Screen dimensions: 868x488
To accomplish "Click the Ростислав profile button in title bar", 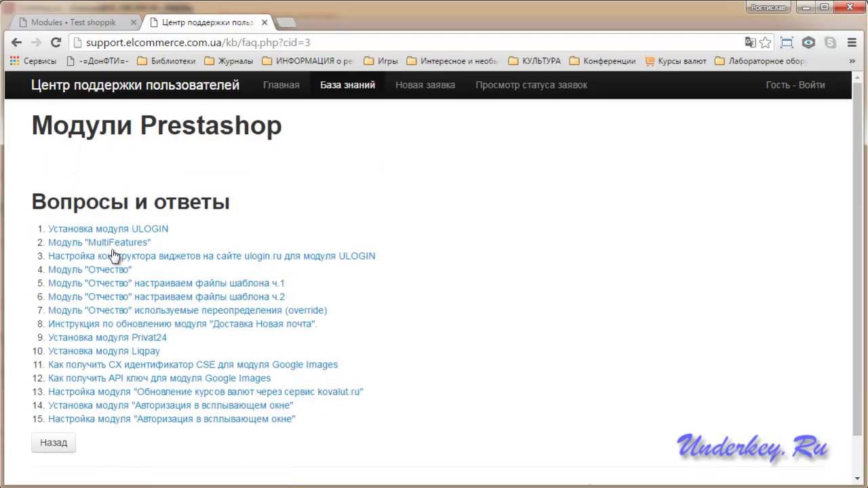I will (768, 7).
